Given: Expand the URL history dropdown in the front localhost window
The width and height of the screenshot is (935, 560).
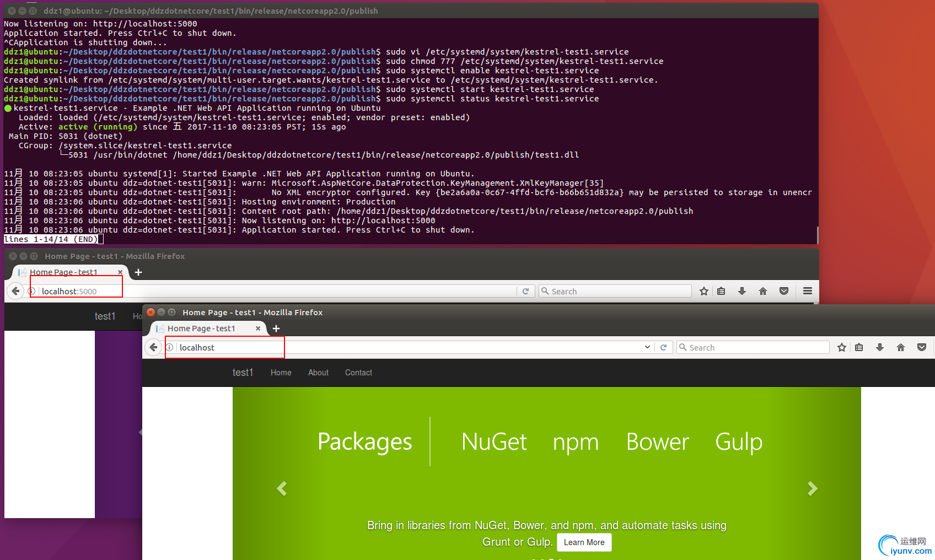Looking at the screenshot, I should point(647,347).
